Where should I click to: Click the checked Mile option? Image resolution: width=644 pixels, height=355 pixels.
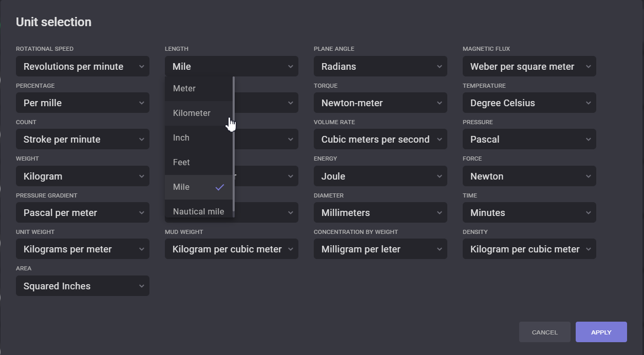pos(198,187)
